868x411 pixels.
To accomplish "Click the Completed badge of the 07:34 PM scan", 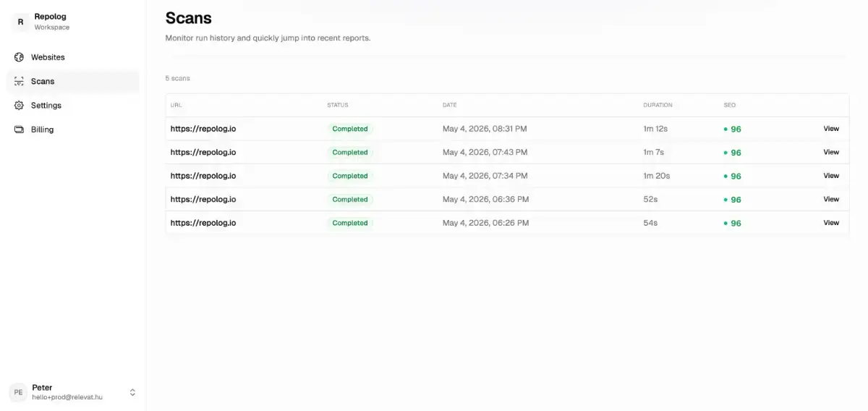I will pos(350,176).
